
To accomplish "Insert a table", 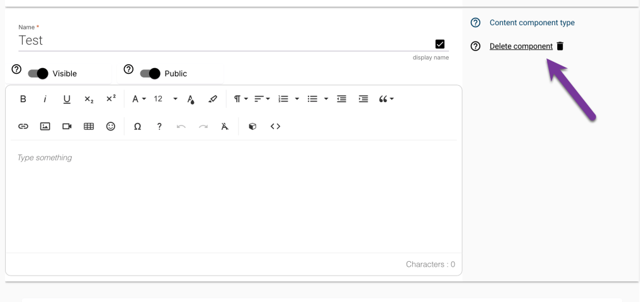I will [x=89, y=126].
